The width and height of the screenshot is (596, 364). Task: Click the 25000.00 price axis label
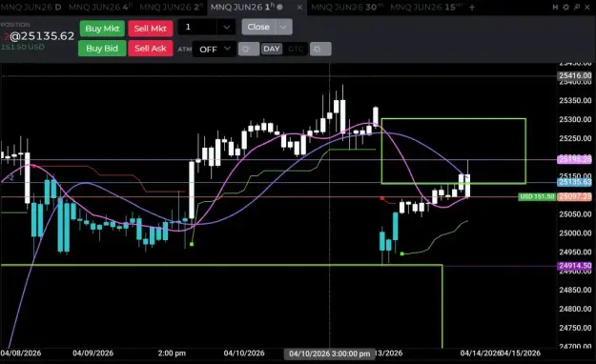(575, 233)
